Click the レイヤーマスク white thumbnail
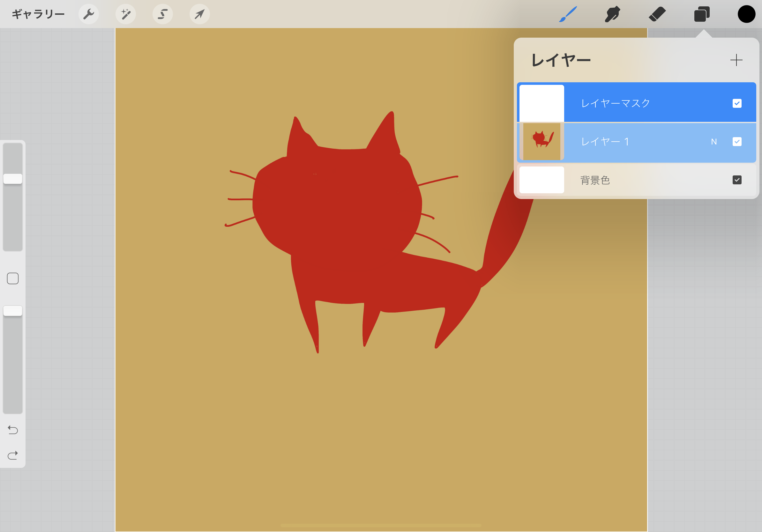This screenshot has width=762, height=532. (x=541, y=103)
